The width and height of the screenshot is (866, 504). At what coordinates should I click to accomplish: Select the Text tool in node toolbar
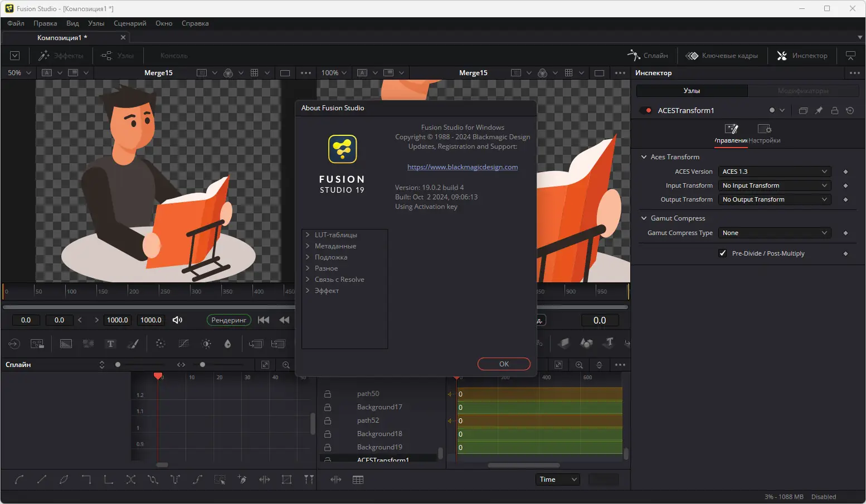click(110, 344)
